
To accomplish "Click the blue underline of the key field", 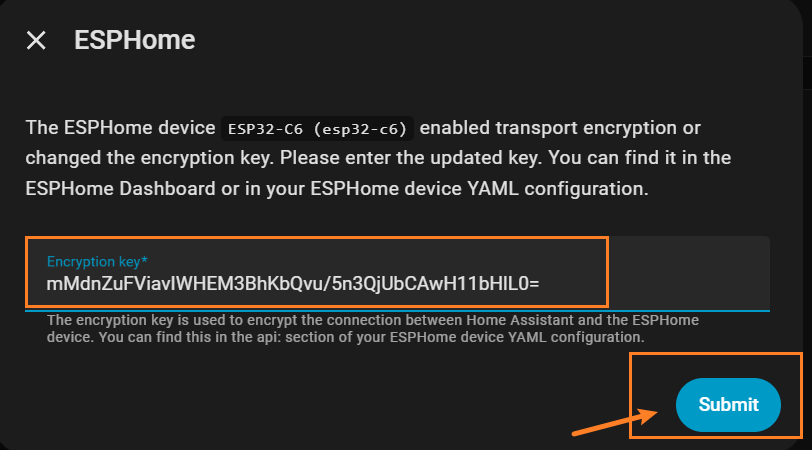I will pos(400,310).
